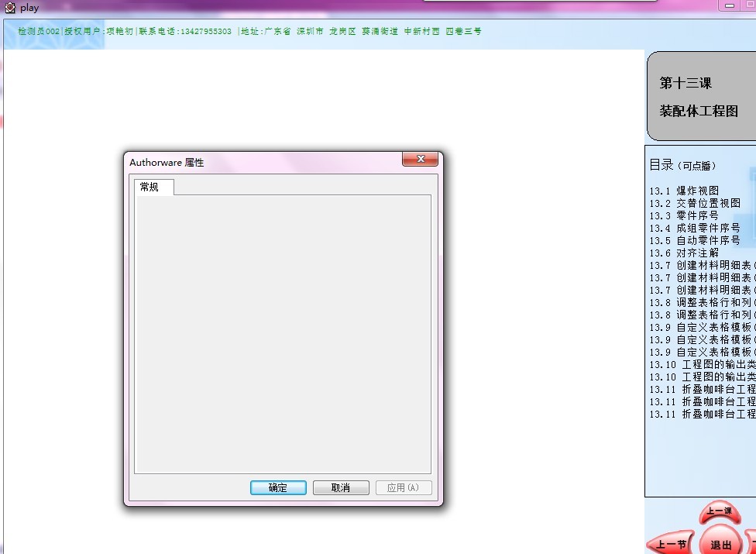Open lesson 13.5 自动零件序号

point(695,241)
